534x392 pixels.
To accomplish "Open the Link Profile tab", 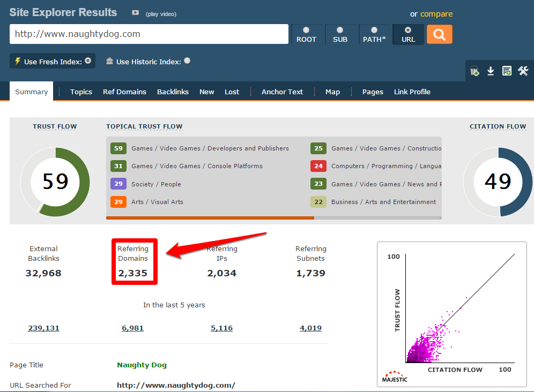I will click(412, 92).
